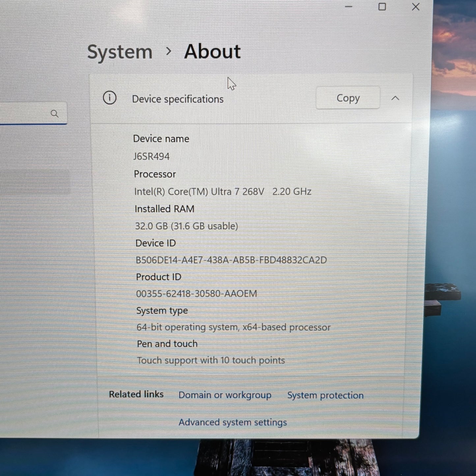
Task: Click the breadcrumb arrow between System and About
Action: 169,51
